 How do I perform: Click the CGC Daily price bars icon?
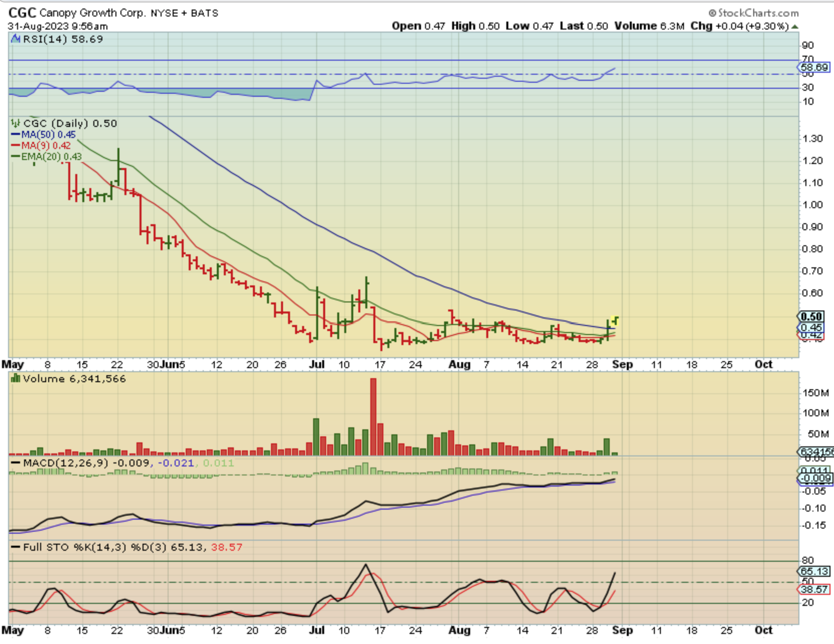[16, 123]
